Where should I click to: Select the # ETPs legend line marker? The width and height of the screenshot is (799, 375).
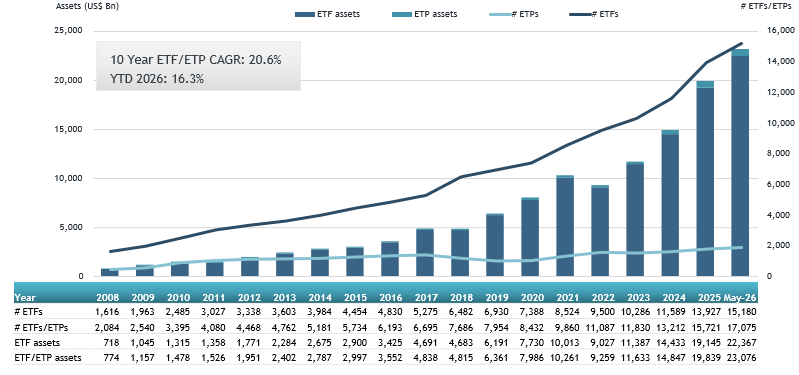(499, 14)
